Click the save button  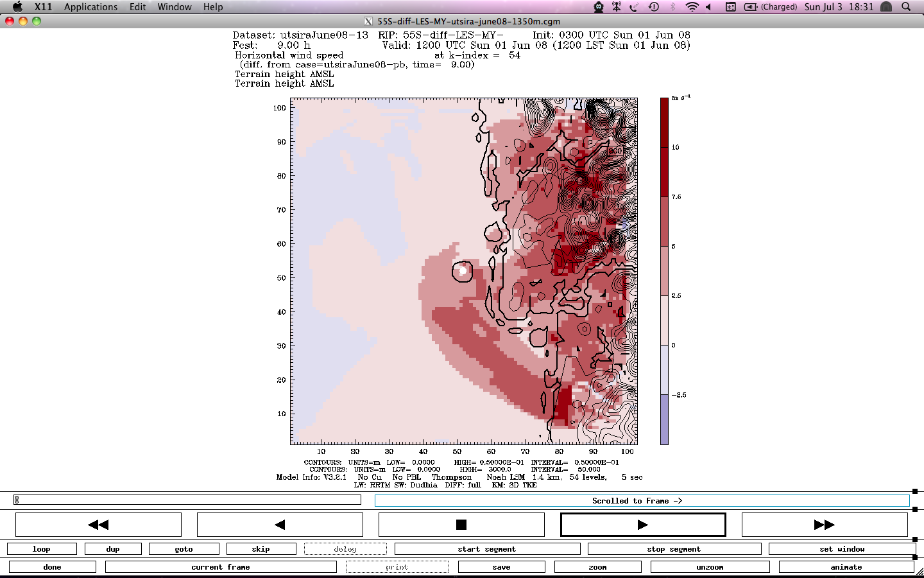(501, 567)
